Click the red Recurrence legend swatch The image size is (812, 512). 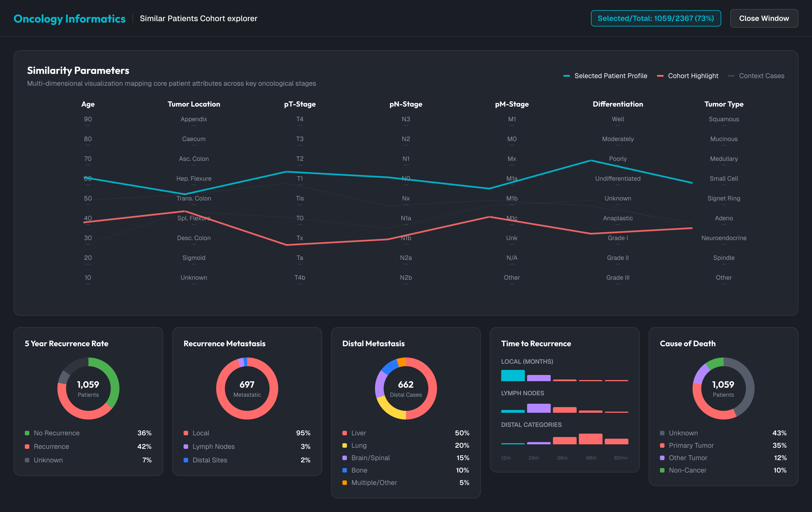pos(27,447)
